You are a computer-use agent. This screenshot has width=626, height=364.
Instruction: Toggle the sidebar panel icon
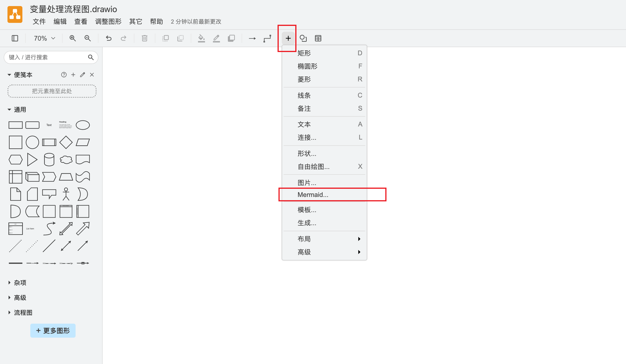pyautogui.click(x=15, y=38)
